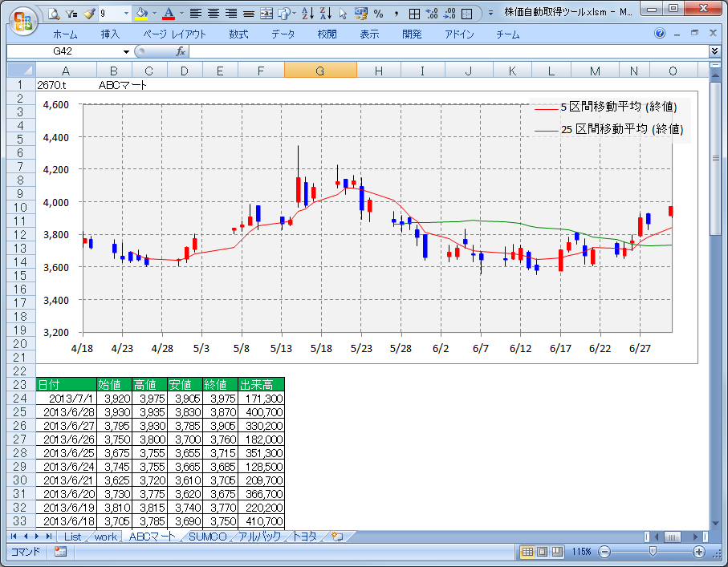Click the Print Preview icon
This screenshot has height=567, width=728.
click(x=55, y=14)
